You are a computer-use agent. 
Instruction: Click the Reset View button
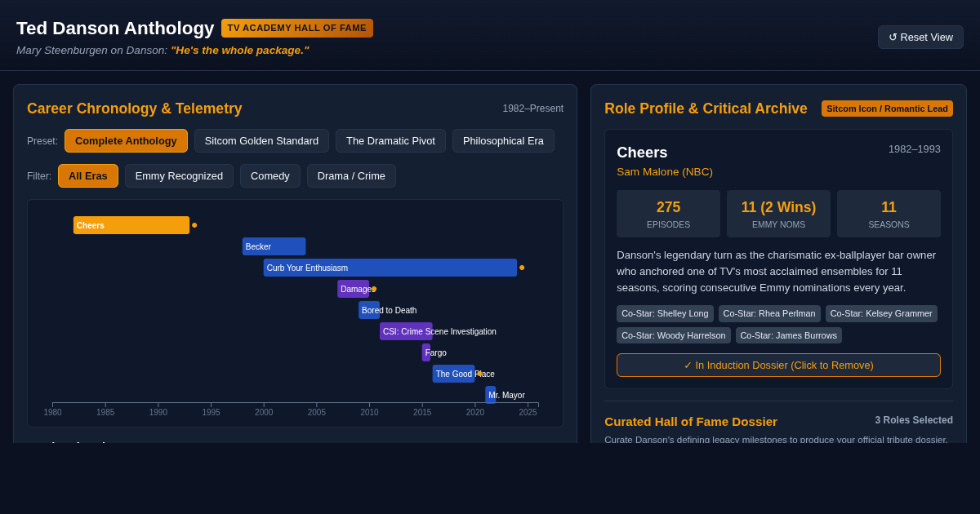pos(920,37)
